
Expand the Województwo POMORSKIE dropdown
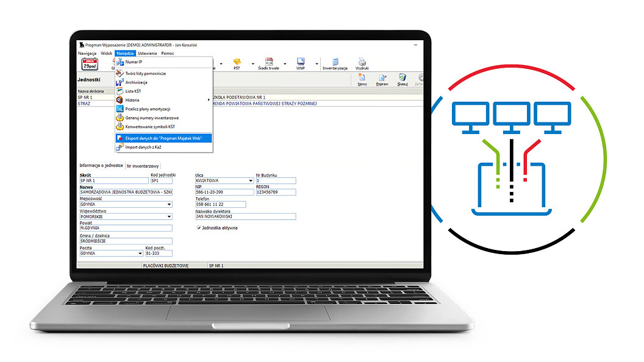click(x=169, y=217)
